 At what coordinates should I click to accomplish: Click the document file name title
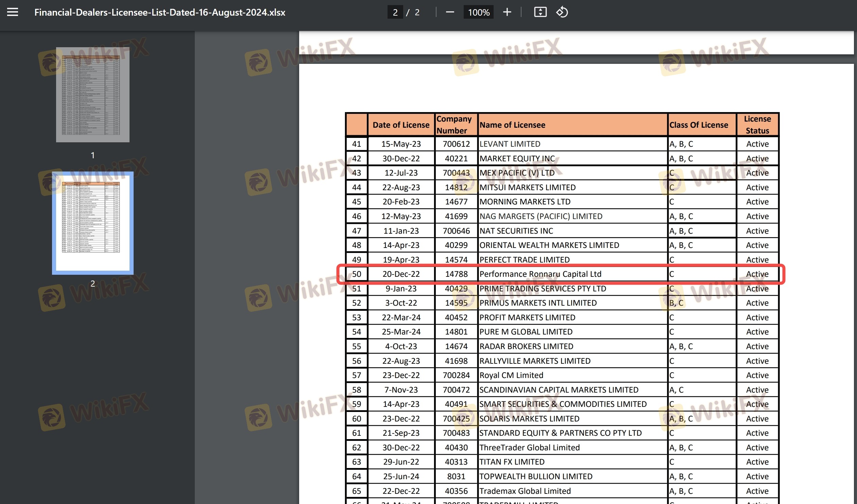[159, 13]
